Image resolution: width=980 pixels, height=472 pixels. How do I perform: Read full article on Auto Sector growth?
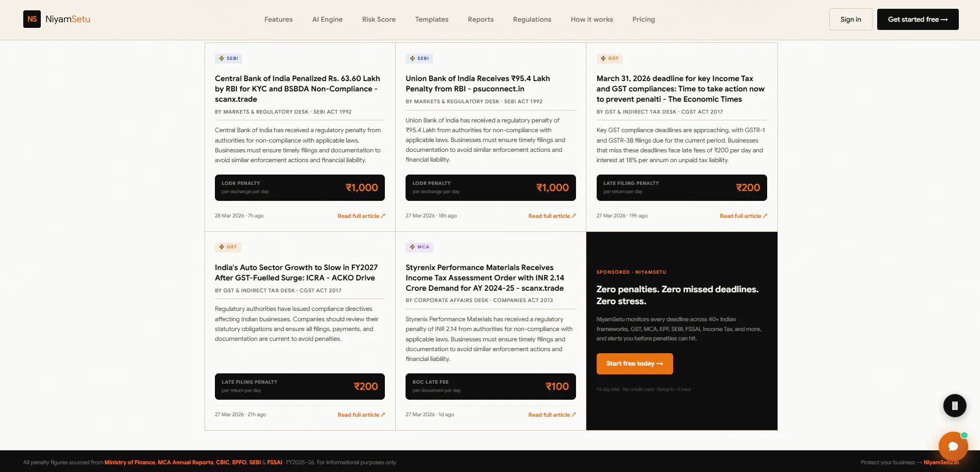coord(361,415)
